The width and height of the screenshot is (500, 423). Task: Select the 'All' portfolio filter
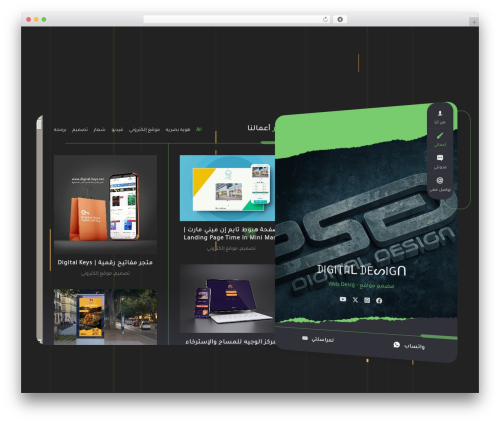199,129
